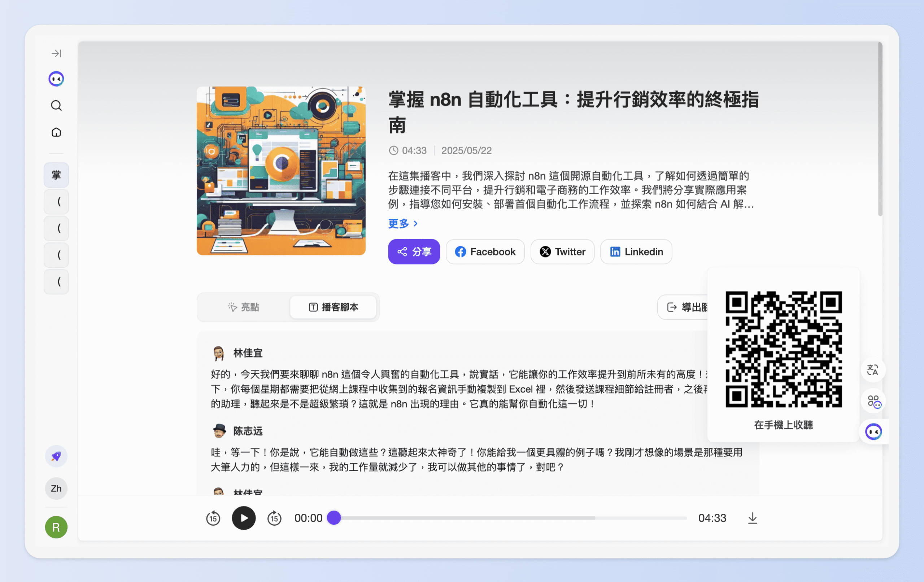This screenshot has width=924, height=582.
Task: Click the purple playback progress knob
Action: [x=334, y=518]
